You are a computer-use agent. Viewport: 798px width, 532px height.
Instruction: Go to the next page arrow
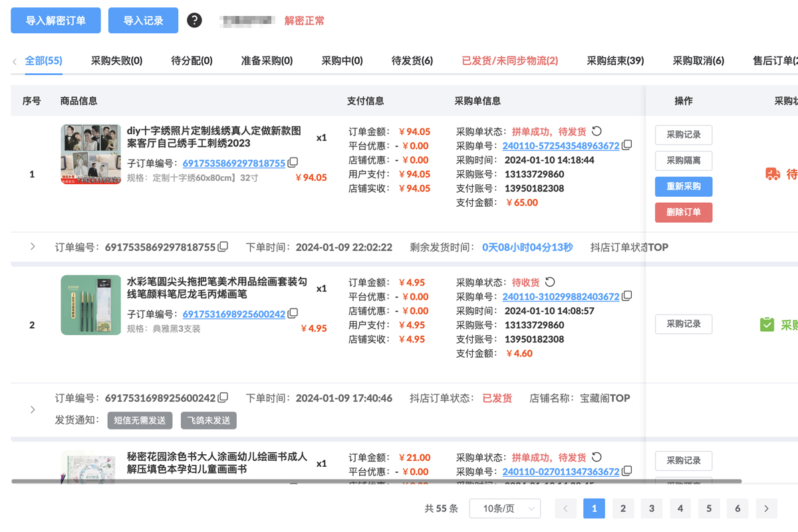click(x=766, y=509)
